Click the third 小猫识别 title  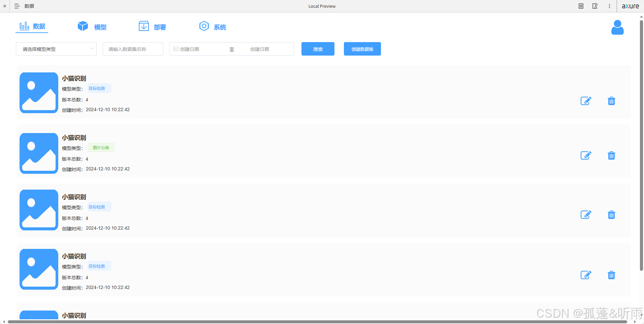[74, 197]
